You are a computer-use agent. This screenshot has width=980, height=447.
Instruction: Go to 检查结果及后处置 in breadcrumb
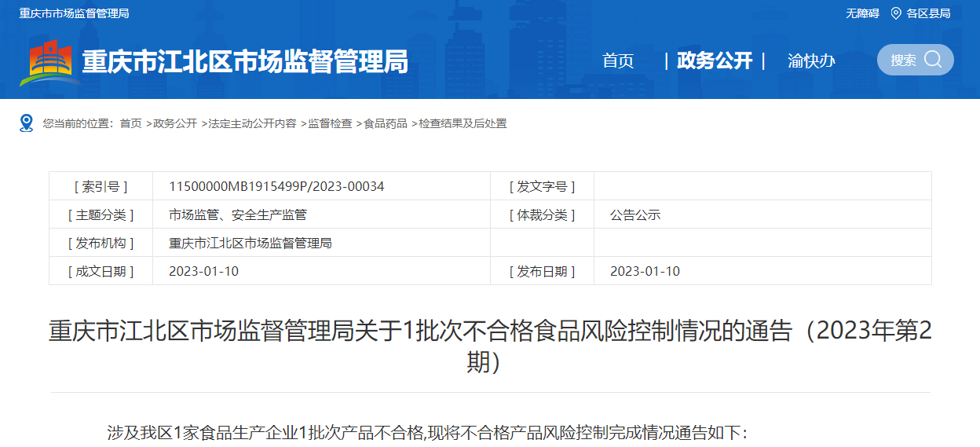(x=463, y=123)
